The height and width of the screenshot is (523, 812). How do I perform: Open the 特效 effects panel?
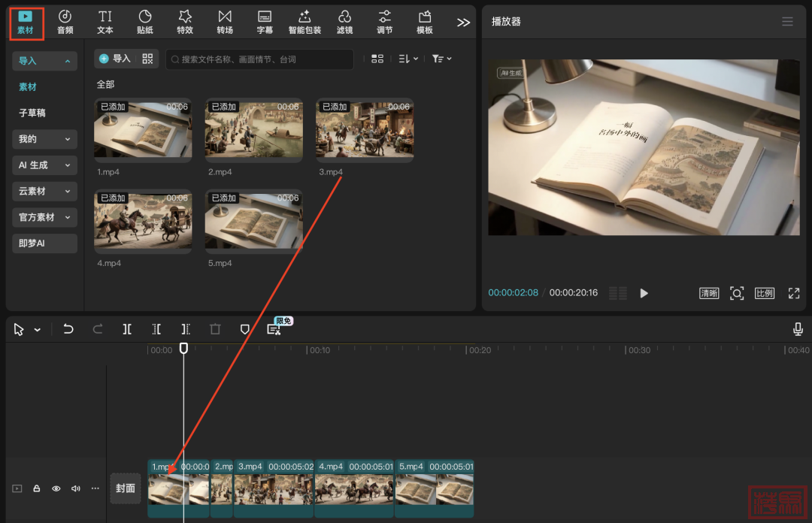[x=185, y=22]
